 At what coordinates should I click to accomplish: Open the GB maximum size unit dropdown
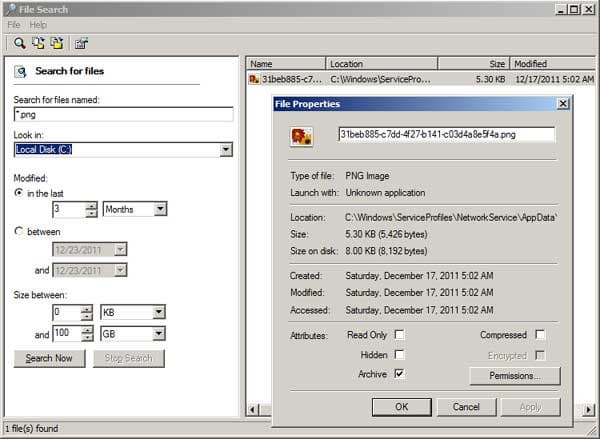click(x=158, y=333)
